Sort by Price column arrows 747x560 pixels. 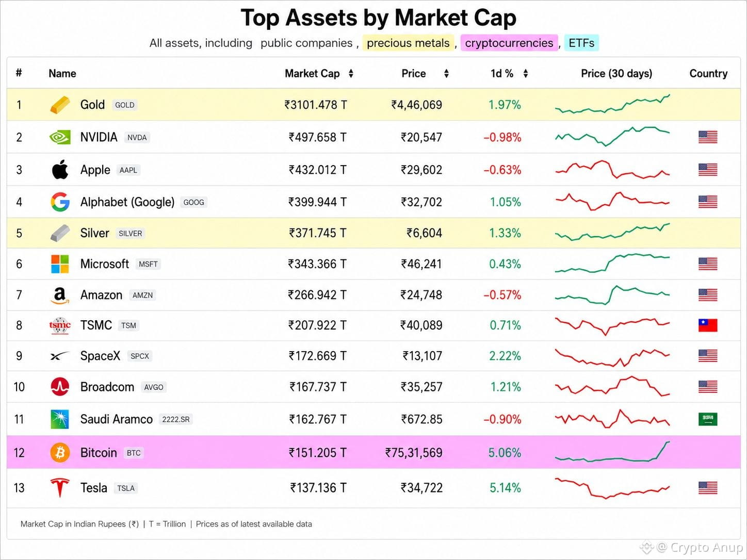(x=446, y=74)
